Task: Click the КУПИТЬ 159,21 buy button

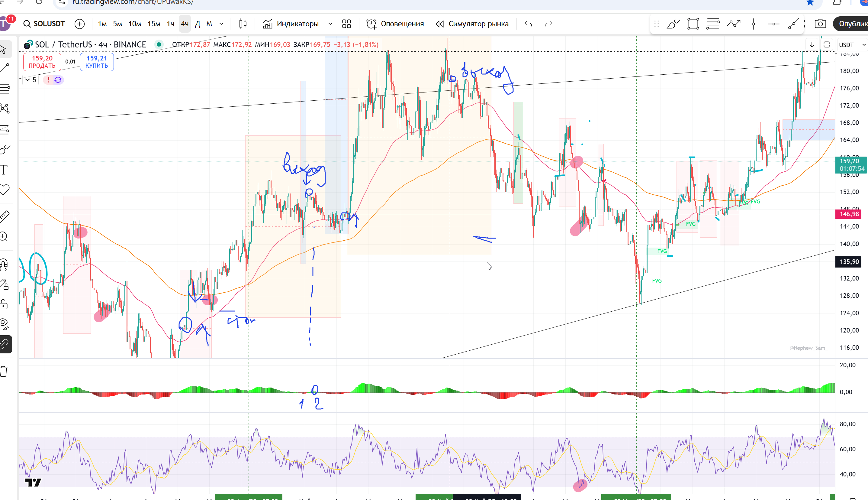Action: (x=97, y=62)
